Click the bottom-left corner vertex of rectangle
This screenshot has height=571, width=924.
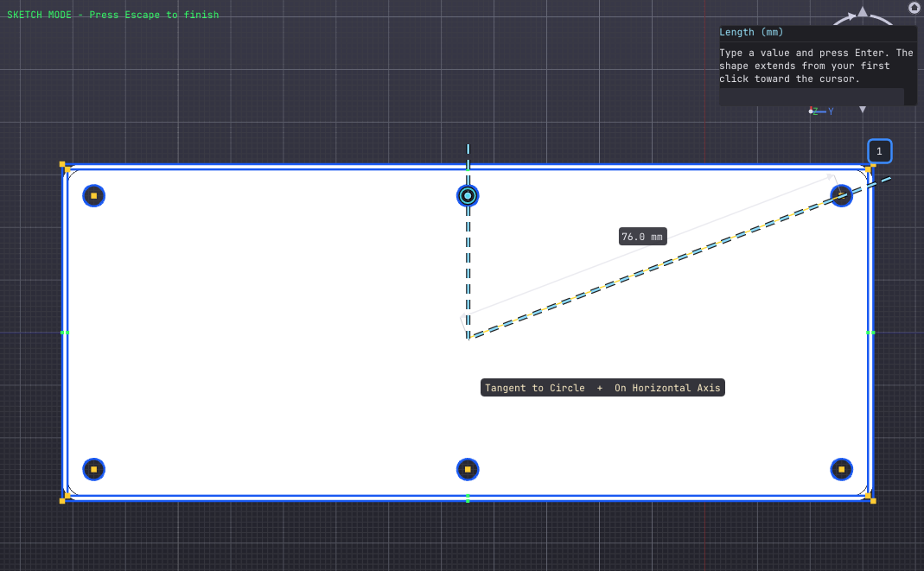(62, 501)
